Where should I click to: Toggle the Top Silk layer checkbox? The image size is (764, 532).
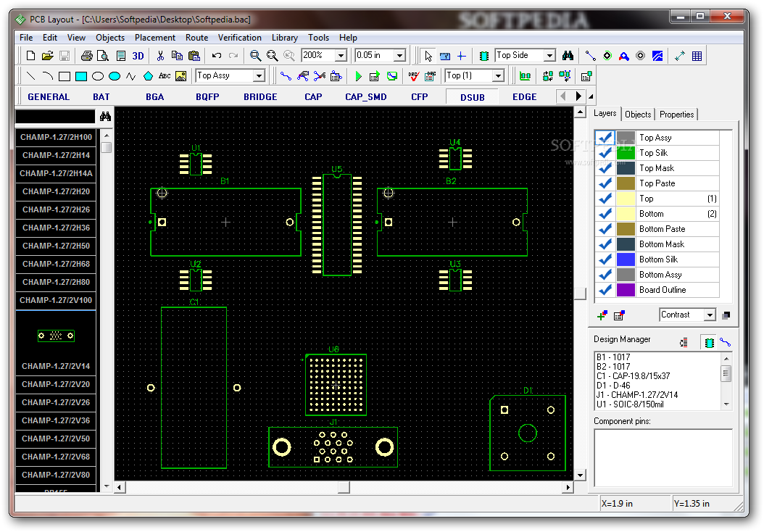click(x=605, y=152)
